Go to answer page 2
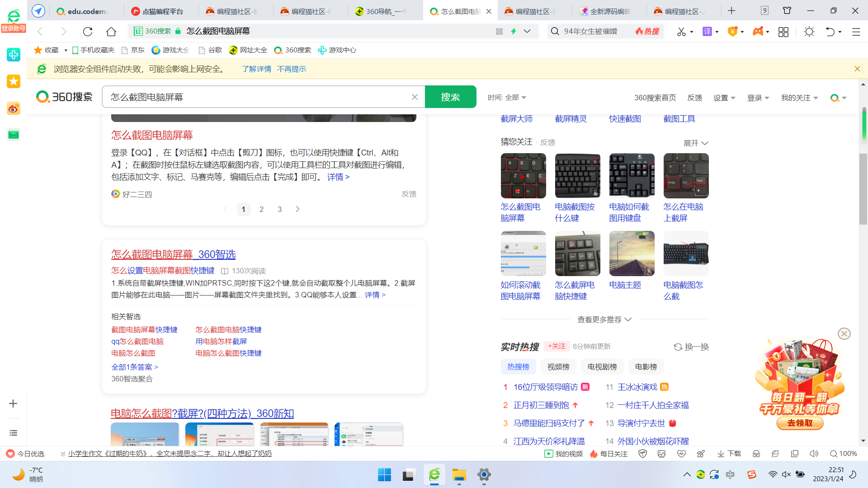 261,209
